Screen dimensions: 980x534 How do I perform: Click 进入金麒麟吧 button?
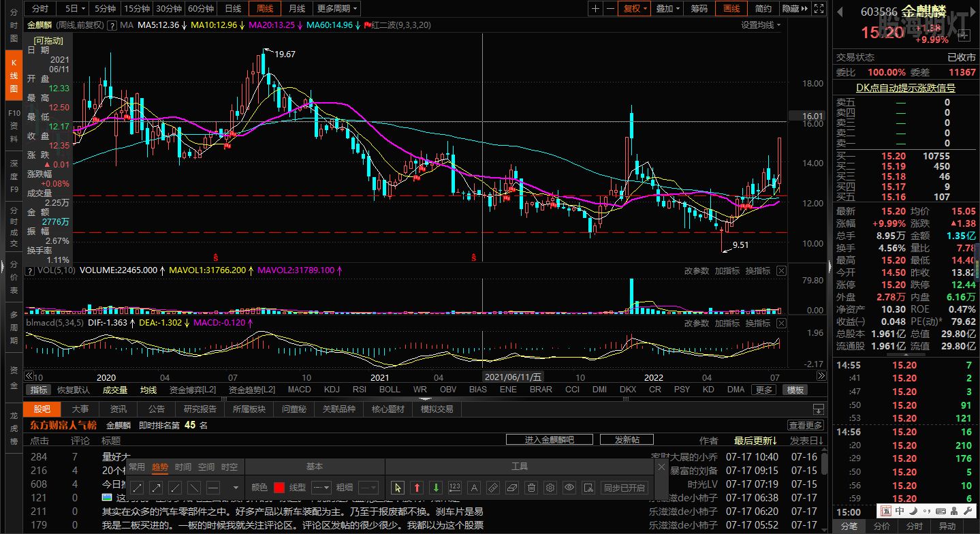tap(549, 440)
